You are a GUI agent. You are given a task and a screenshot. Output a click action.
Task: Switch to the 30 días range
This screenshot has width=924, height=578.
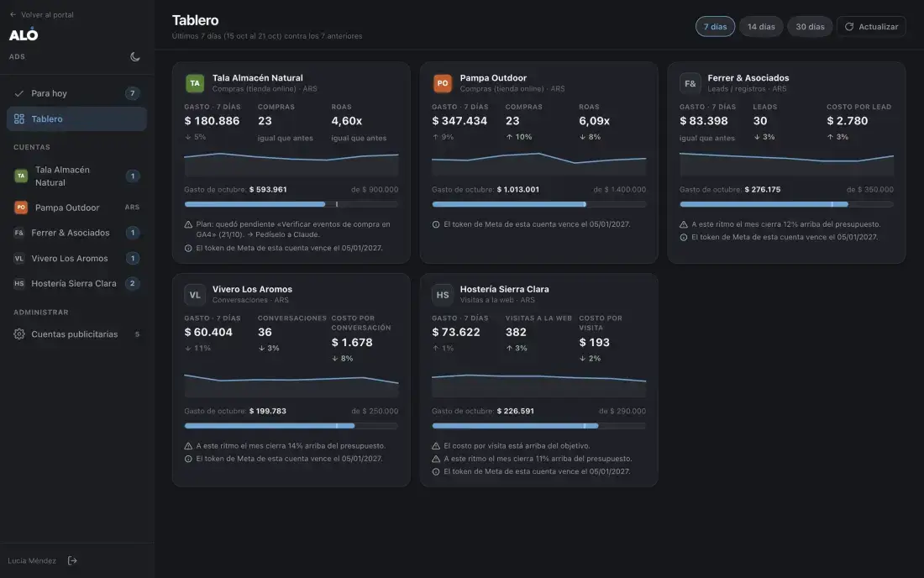tap(810, 27)
